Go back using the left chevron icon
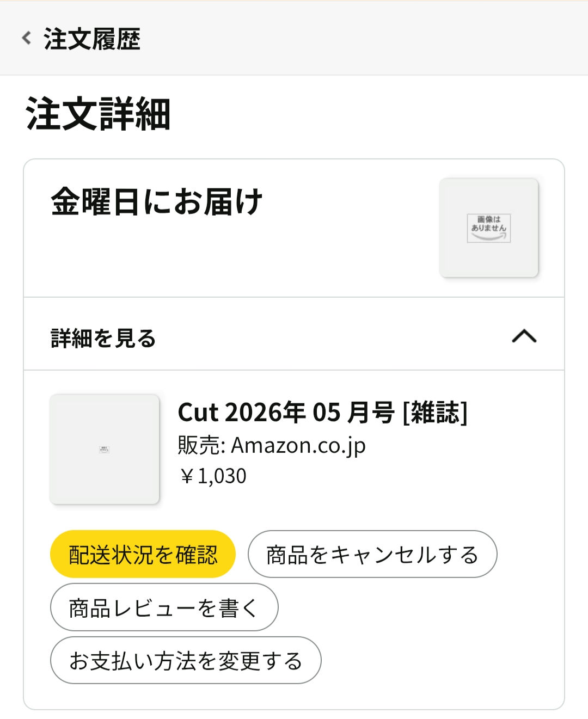Image resolution: width=588 pixels, height=719 pixels. point(26,38)
